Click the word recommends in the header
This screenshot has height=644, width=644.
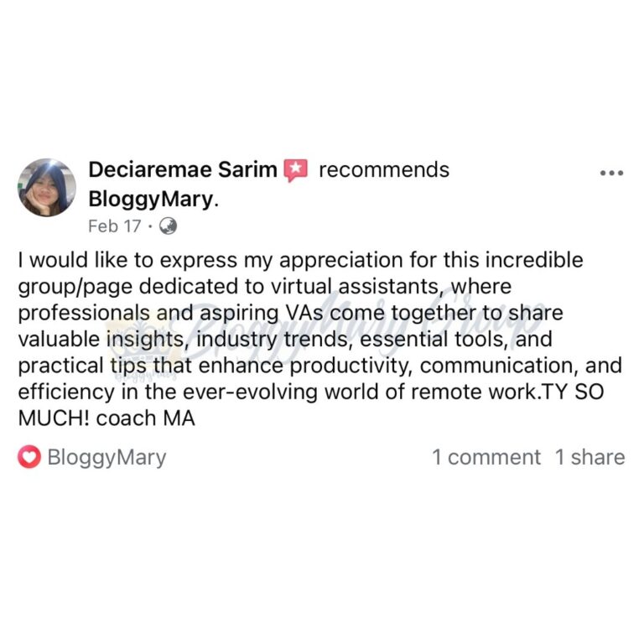pyautogui.click(x=384, y=170)
